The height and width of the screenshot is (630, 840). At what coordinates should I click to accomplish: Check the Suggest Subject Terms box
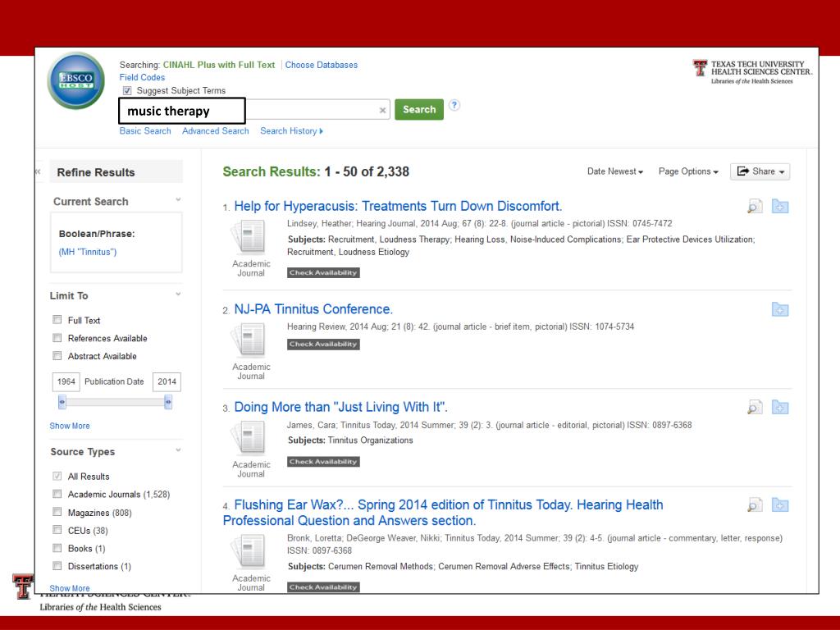tap(126, 91)
